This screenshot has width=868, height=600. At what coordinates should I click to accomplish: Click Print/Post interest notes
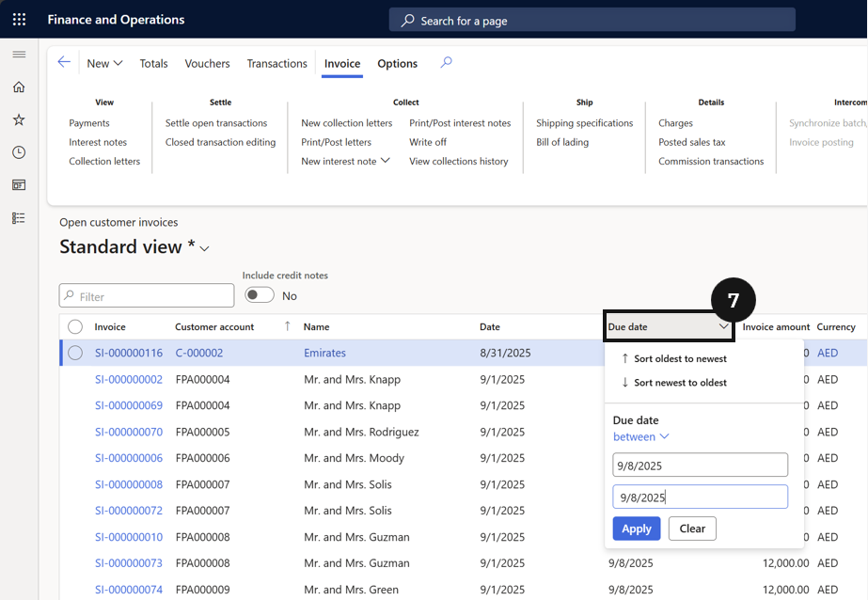(460, 123)
